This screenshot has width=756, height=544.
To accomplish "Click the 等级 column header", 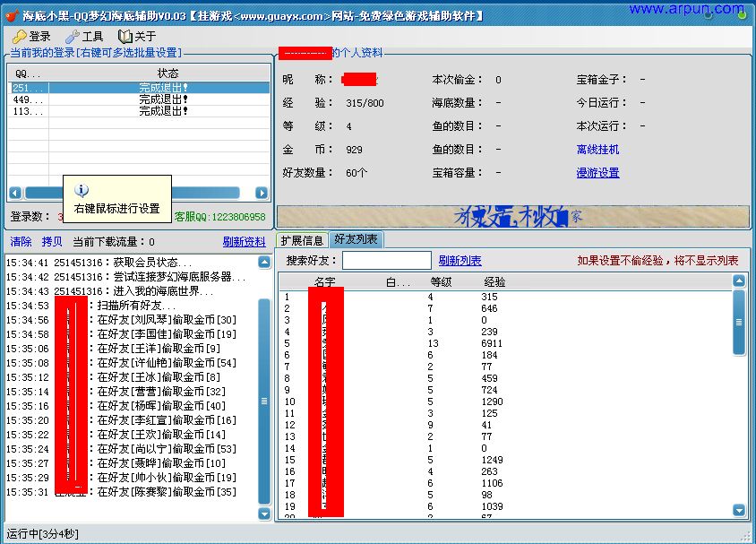I will [441, 282].
